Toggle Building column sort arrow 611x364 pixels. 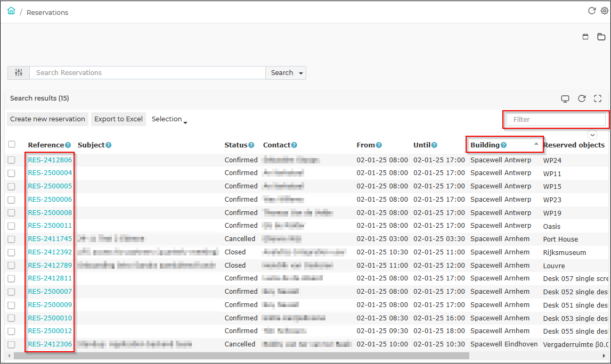536,144
